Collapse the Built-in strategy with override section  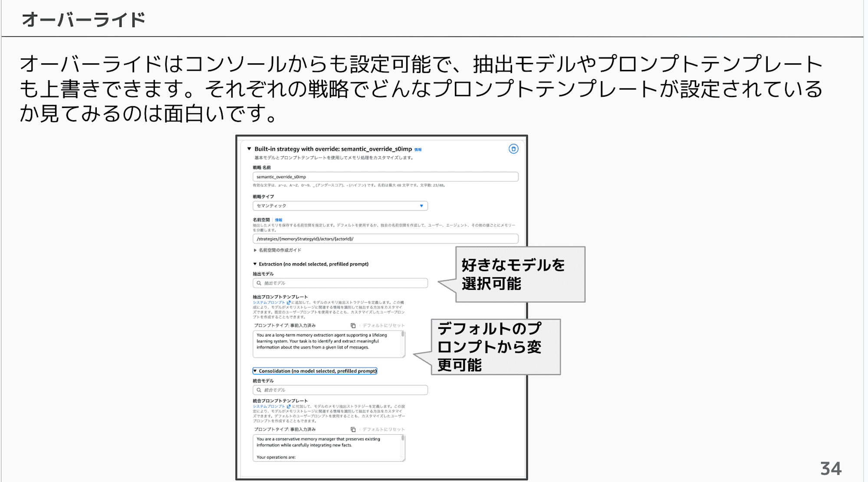[249, 149]
